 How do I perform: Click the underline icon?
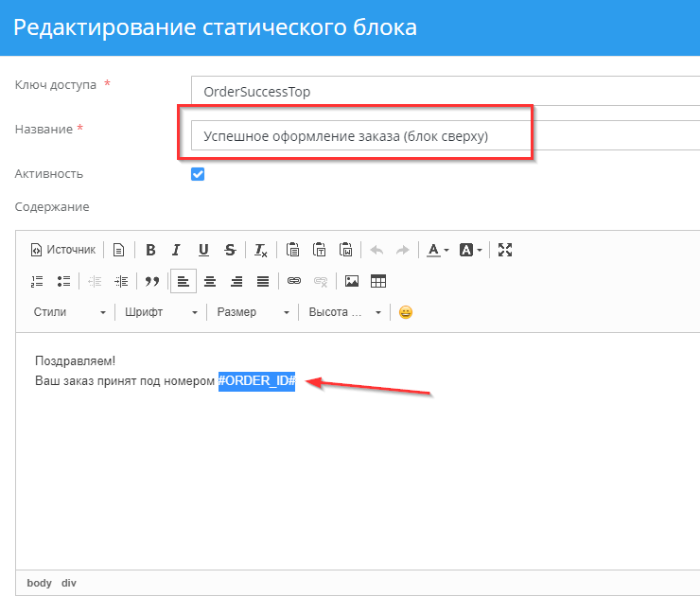coord(203,250)
